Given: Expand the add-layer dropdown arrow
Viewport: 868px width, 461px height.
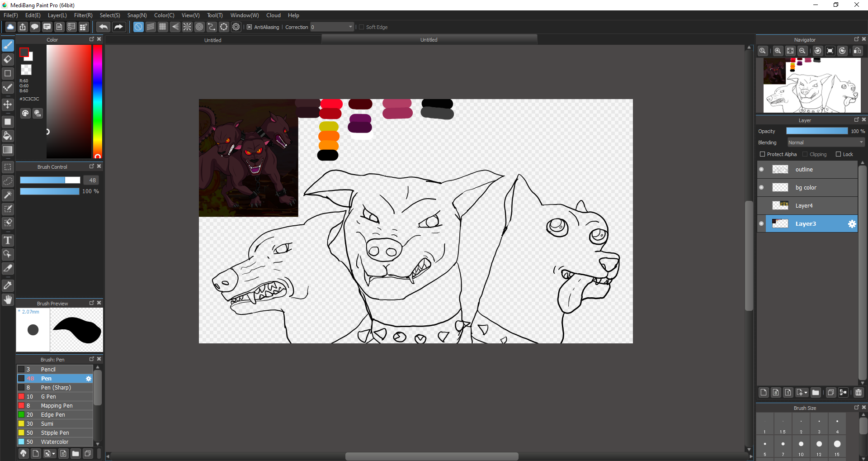Looking at the screenshot, I should click(806, 393).
